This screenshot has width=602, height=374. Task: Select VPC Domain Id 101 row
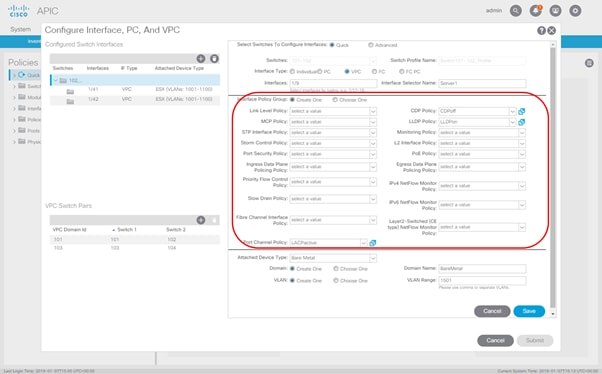(134, 240)
